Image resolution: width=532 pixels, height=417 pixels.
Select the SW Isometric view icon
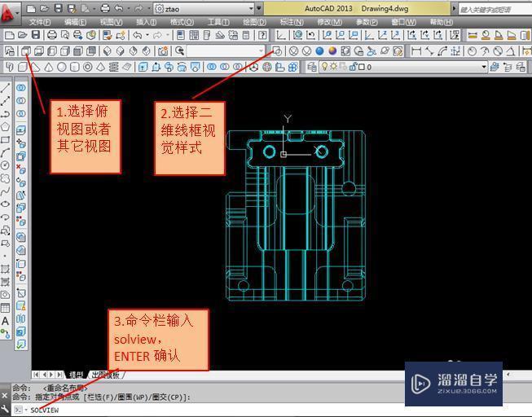pos(108,51)
